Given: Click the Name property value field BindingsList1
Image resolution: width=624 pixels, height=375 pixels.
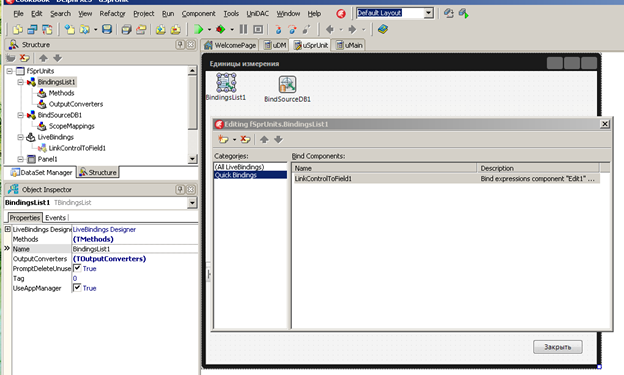Looking at the screenshot, I should click(135, 249).
